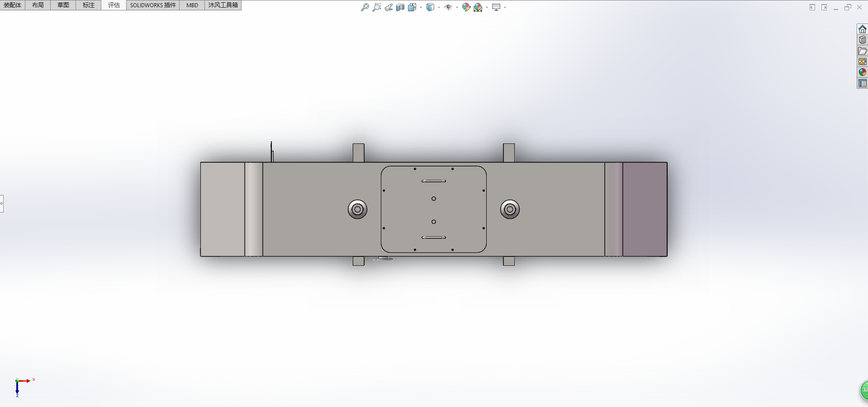This screenshot has height=407, width=868.
Task: Expand the View Settings dropdown arrow
Action: click(505, 7)
